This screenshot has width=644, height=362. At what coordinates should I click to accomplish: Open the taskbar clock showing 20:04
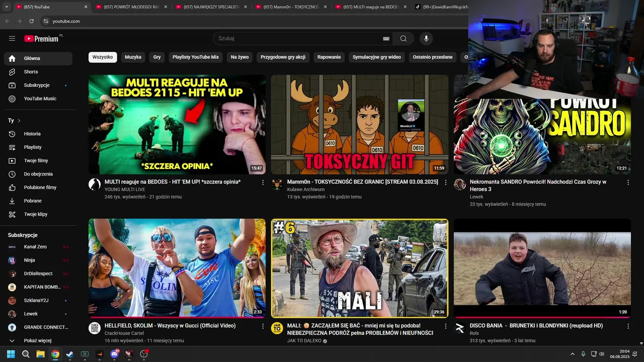tap(620, 354)
